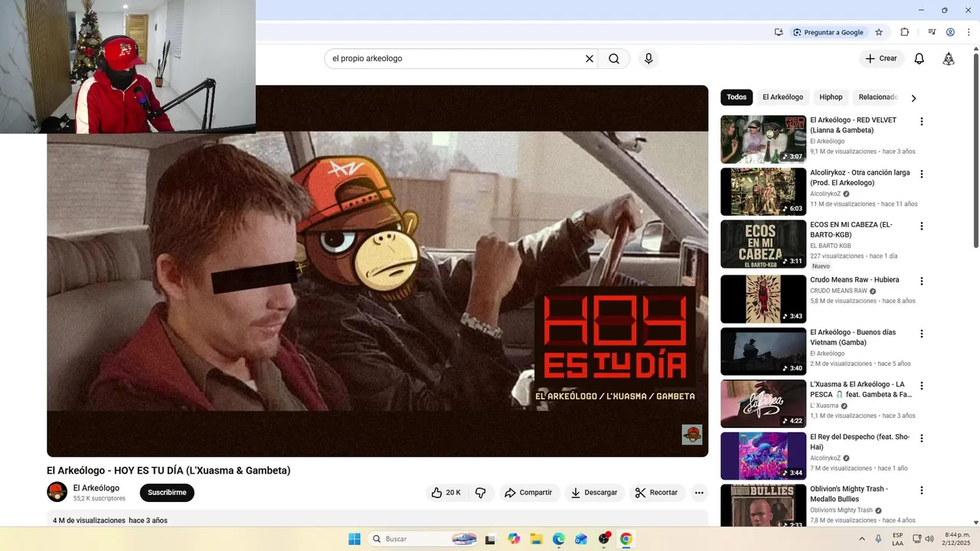Open OBS Studio from taskbar

point(604,539)
